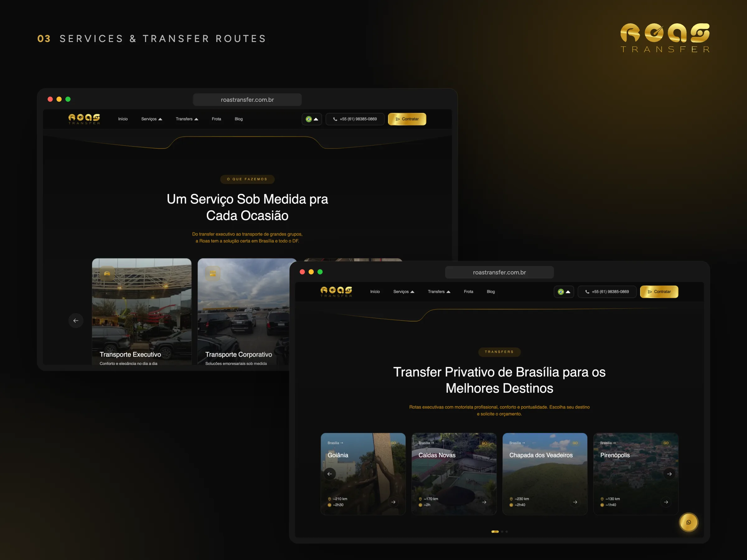747x560 pixels.
Task: Click Contratar button in back window
Action: click(407, 119)
